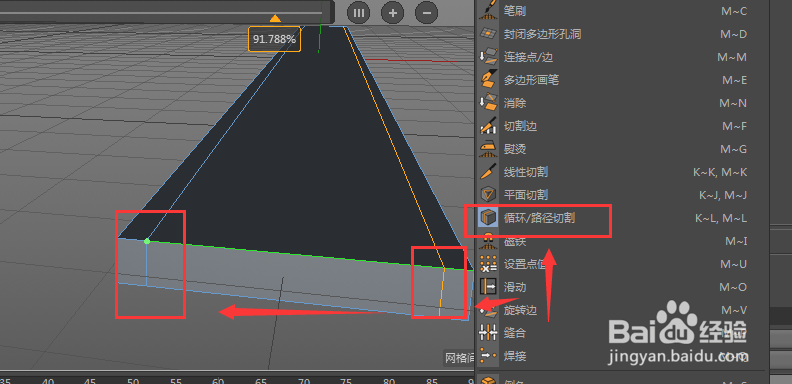The width and height of the screenshot is (792, 384).
Task: Click the 网格间 grid spacing status label
Action: [459, 358]
